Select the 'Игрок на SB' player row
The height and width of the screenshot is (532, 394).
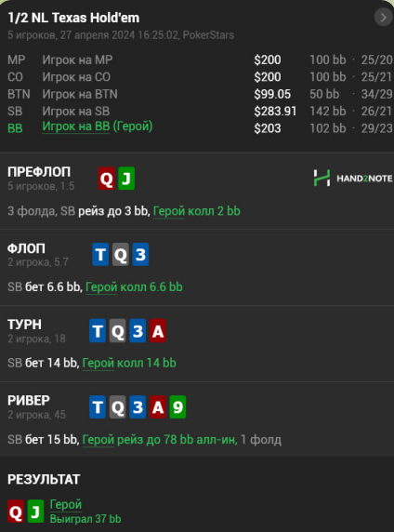(x=200, y=111)
